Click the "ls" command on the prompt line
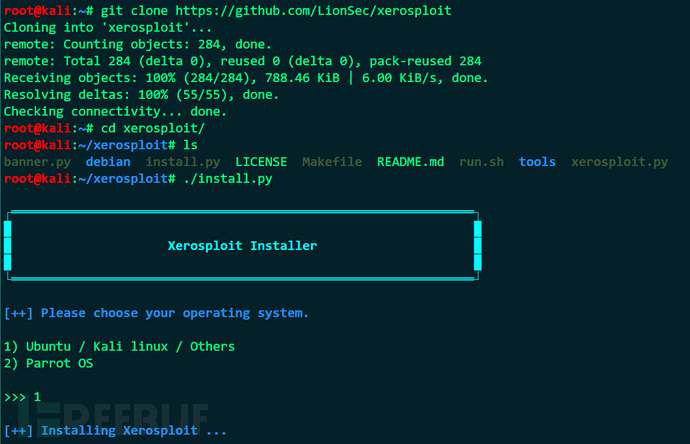The height and width of the screenshot is (444, 690). [190, 145]
